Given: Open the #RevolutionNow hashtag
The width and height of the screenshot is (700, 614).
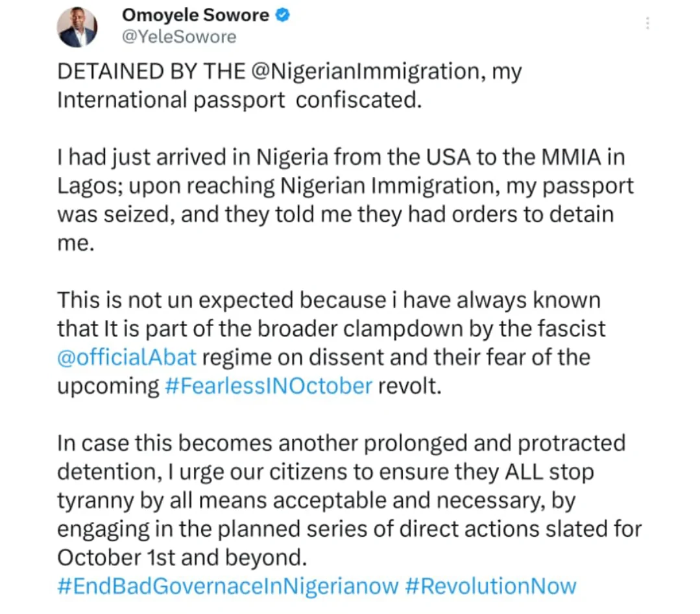Looking at the screenshot, I should [x=490, y=586].
